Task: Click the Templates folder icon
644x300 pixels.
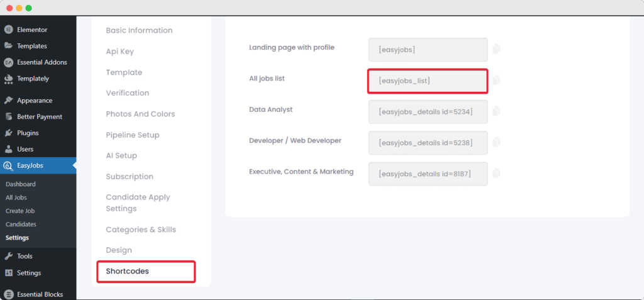Action: [8, 46]
